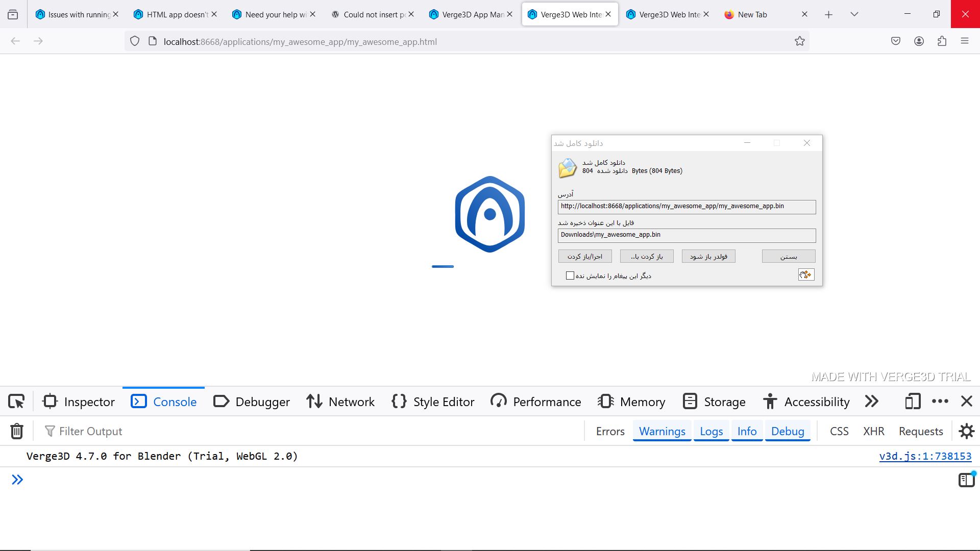Click the download dialog file icon
Image resolution: width=980 pixels, height=551 pixels.
pos(567,168)
